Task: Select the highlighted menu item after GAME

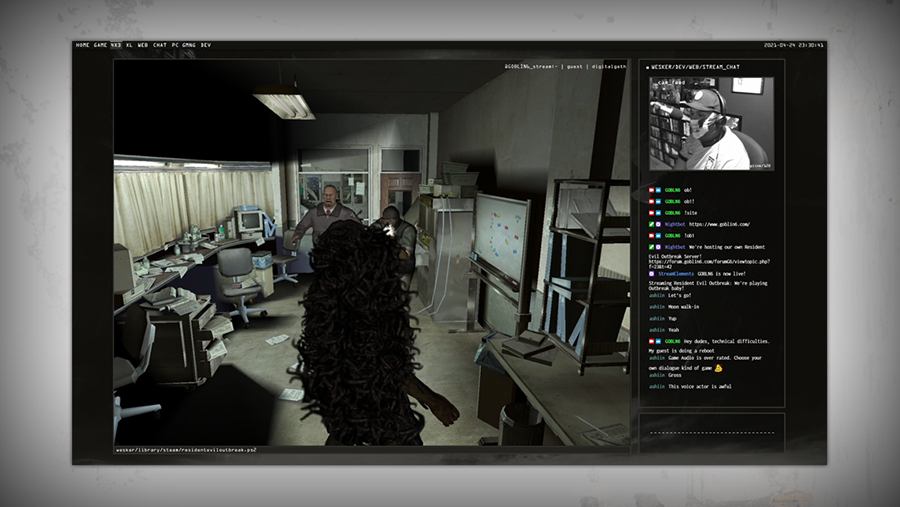Action: [x=116, y=45]
